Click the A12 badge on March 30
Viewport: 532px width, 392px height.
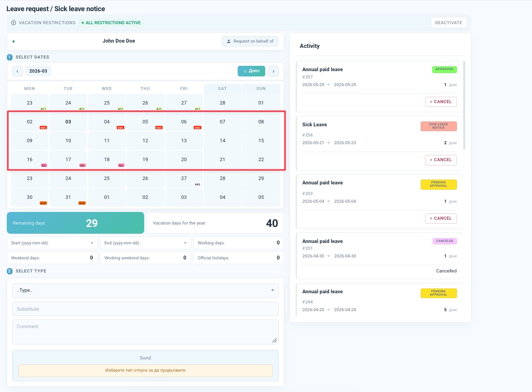click(43, 203)
